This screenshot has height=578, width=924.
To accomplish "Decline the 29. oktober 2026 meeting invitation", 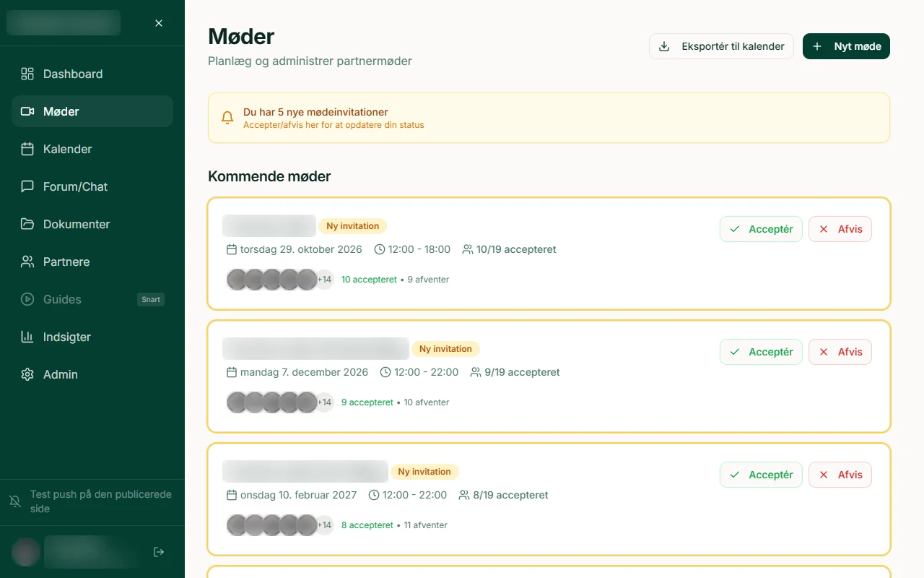I will (840, 229).
